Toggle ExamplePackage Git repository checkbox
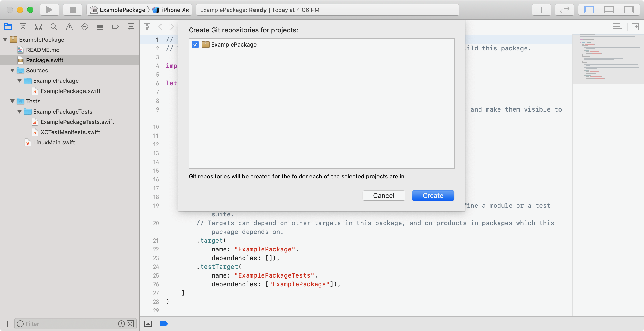Viewport: 644px width, 331px height. (x=195, y=44)
